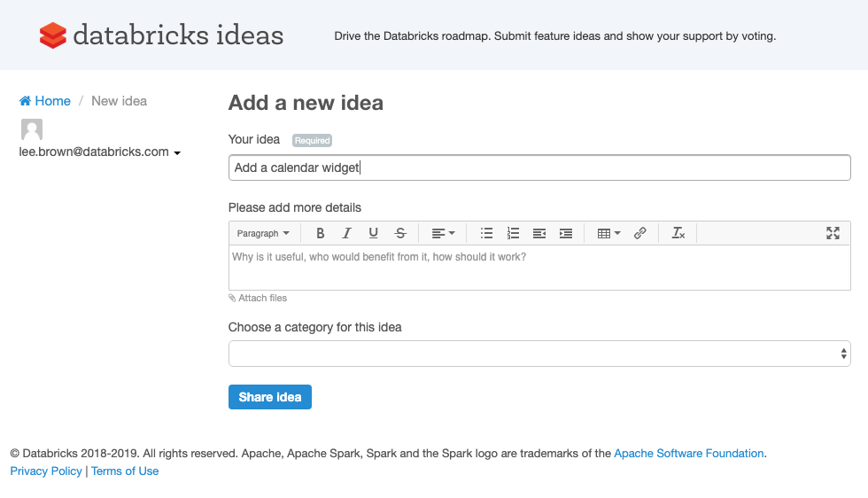Click the Share idea button

270,397
